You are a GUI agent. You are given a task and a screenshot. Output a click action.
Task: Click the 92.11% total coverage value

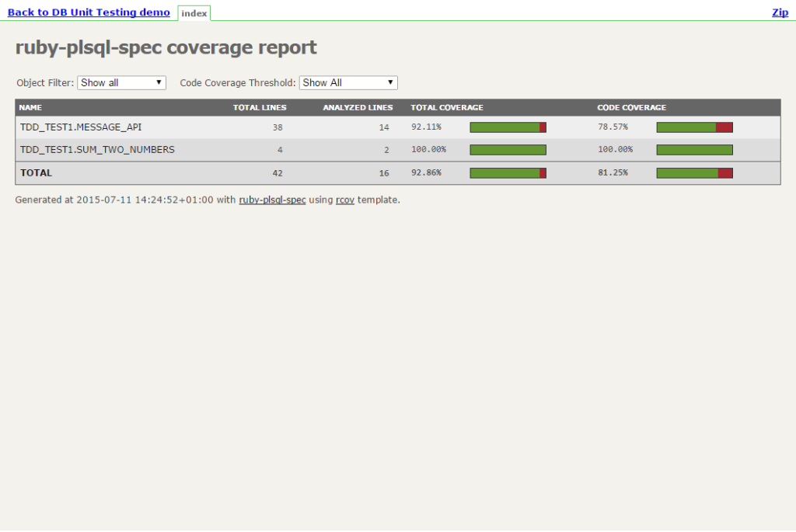point(427,127)
